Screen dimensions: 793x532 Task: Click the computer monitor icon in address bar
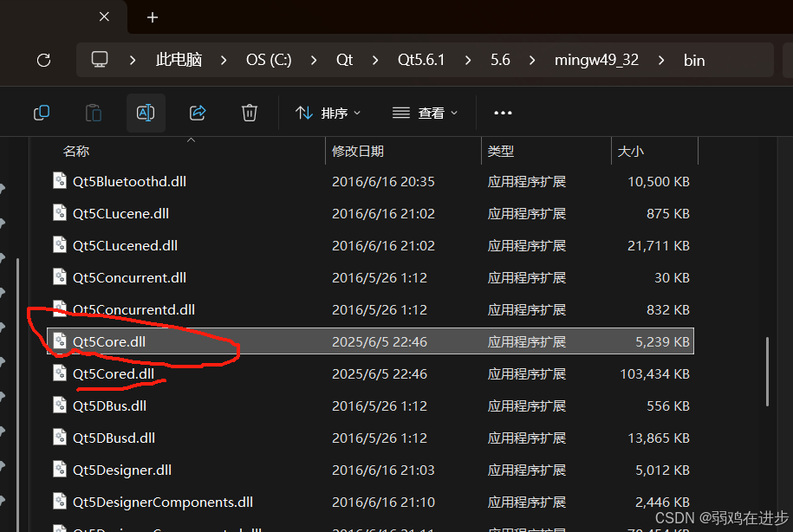[x=100, y=60]
